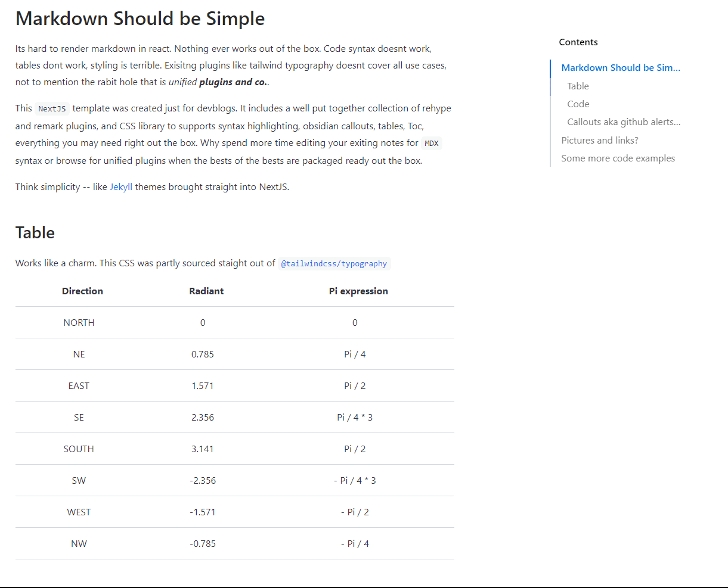Viewport: 728px width, 588px height.
Task: Click the @tailwindcss/typography inline code
Action: (x=334, y=263)
